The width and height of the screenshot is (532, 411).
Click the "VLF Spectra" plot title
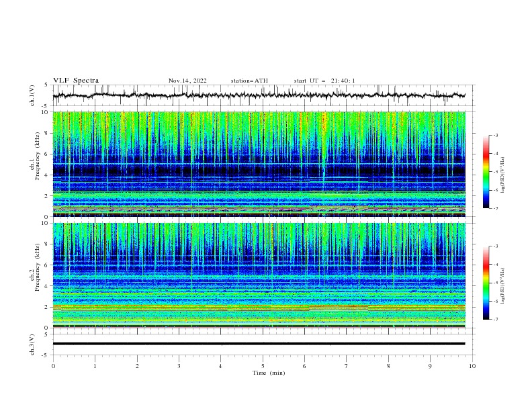point(76,81)
